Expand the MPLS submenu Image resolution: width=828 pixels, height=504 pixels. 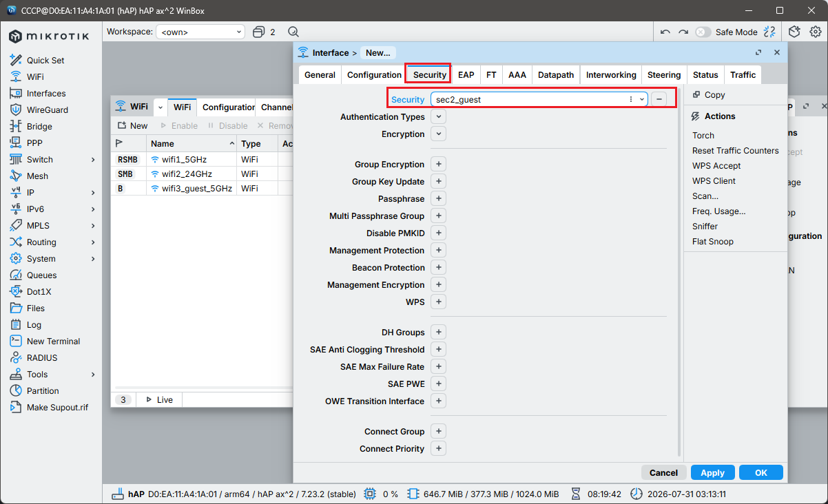coord(93,226)
